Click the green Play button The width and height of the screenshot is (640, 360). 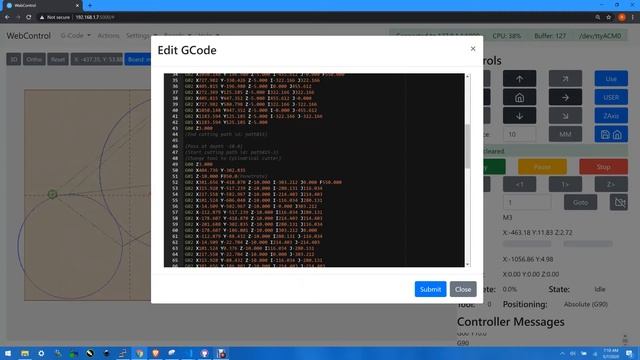point(494,167)
